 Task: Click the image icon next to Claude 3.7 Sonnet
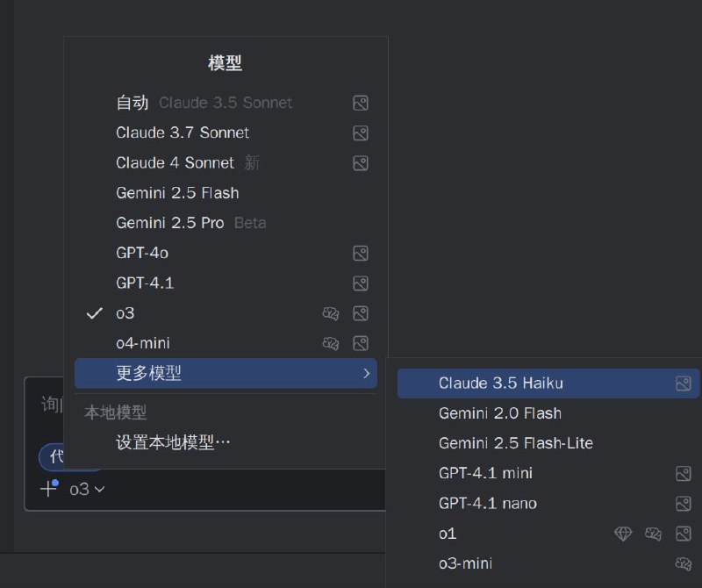point(361,133)
